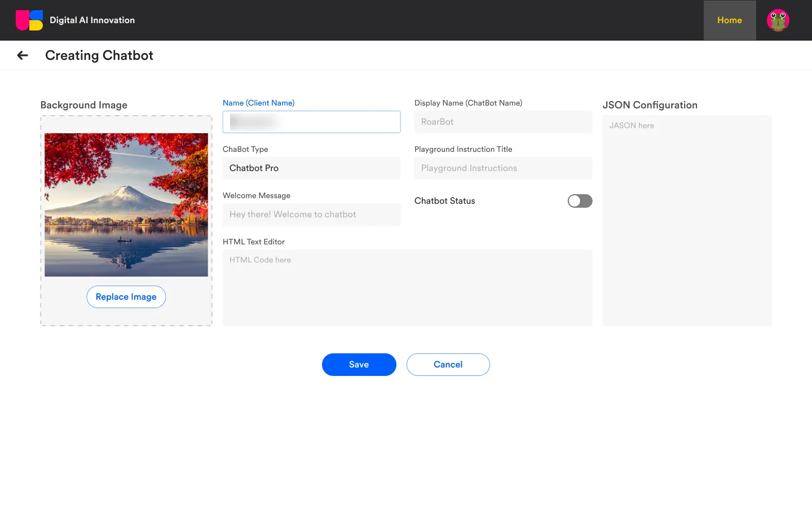Toggle the Chatbot Status switch
812x508 pixels.
pyautogui.click(x=580, y=201)
